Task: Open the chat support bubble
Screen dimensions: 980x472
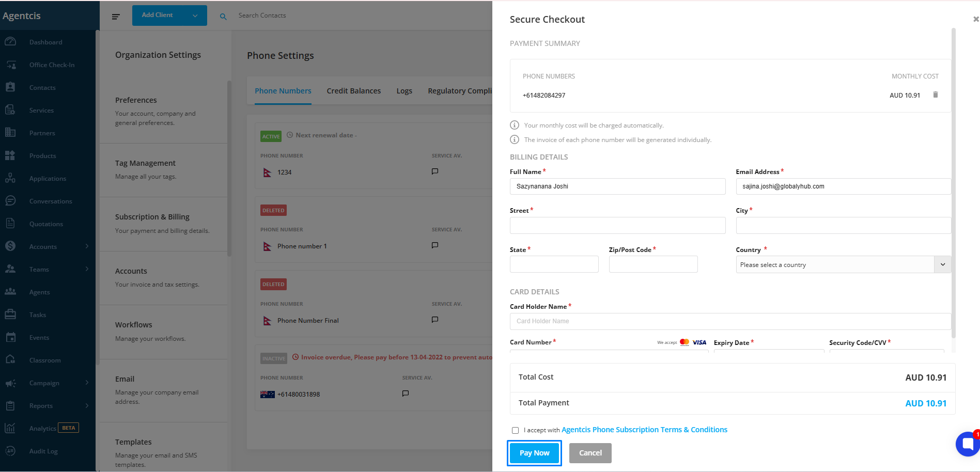Action: (x=968, y=444)
